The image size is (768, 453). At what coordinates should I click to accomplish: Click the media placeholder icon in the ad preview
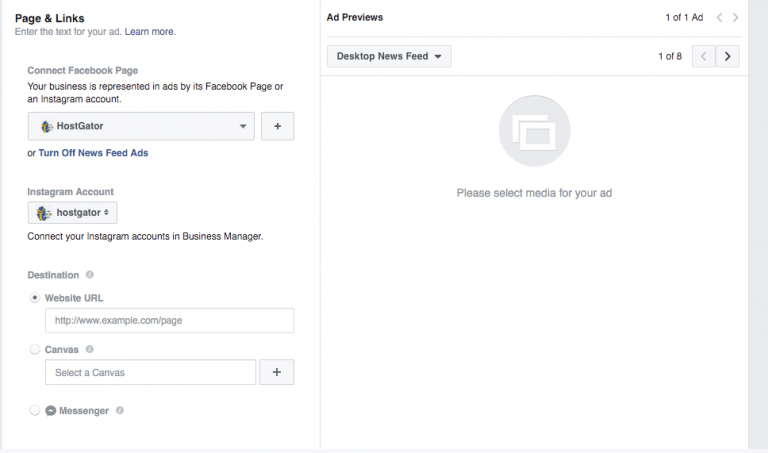pyautogui.click(x=534, y=131)
